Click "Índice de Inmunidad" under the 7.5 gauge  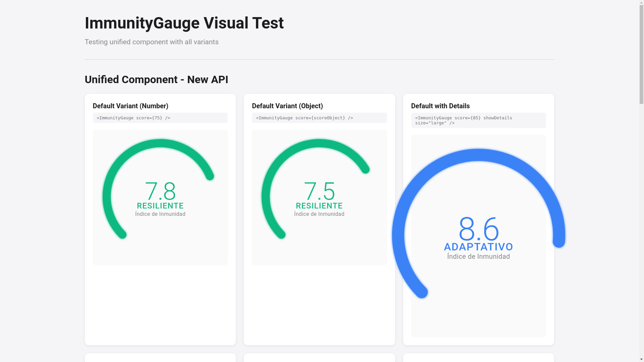tap(319, 214)
